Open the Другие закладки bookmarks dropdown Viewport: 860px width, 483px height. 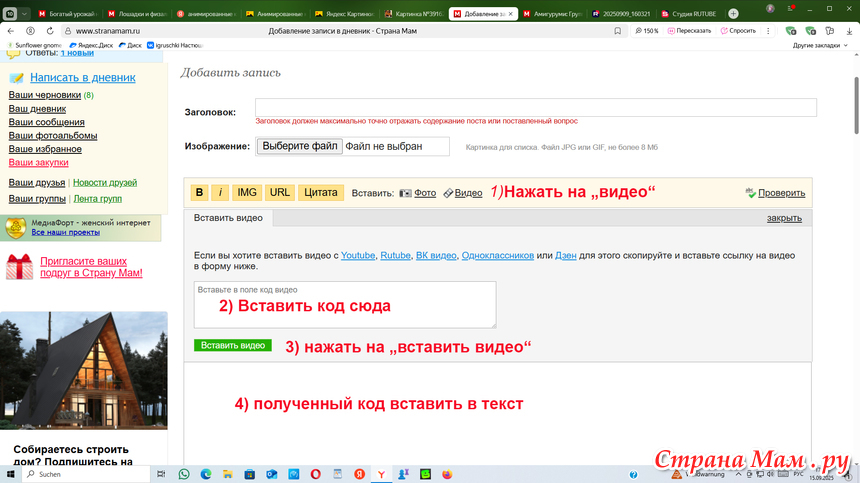pos(819,45)
